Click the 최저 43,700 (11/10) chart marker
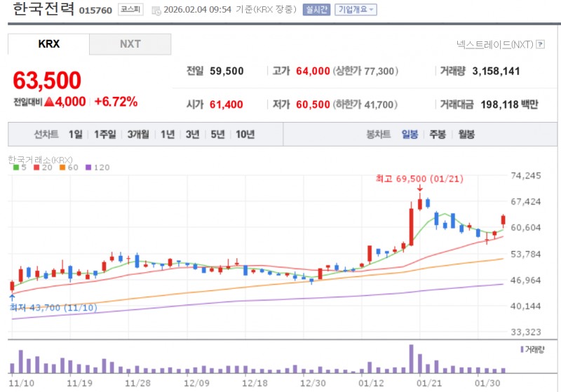Image resolution: width=561 pixels, height=392 pixels. pyautogui.click(x=54, y=308)
